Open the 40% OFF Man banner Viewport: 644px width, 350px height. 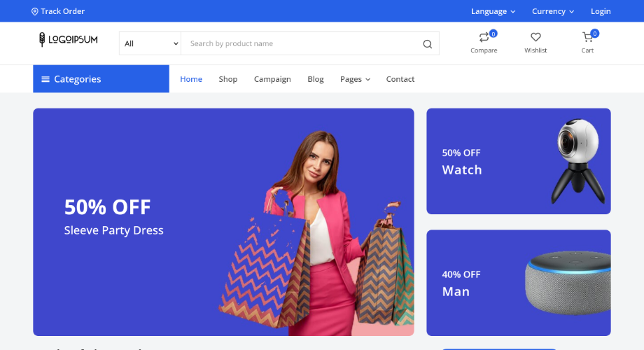pos(518,283)
